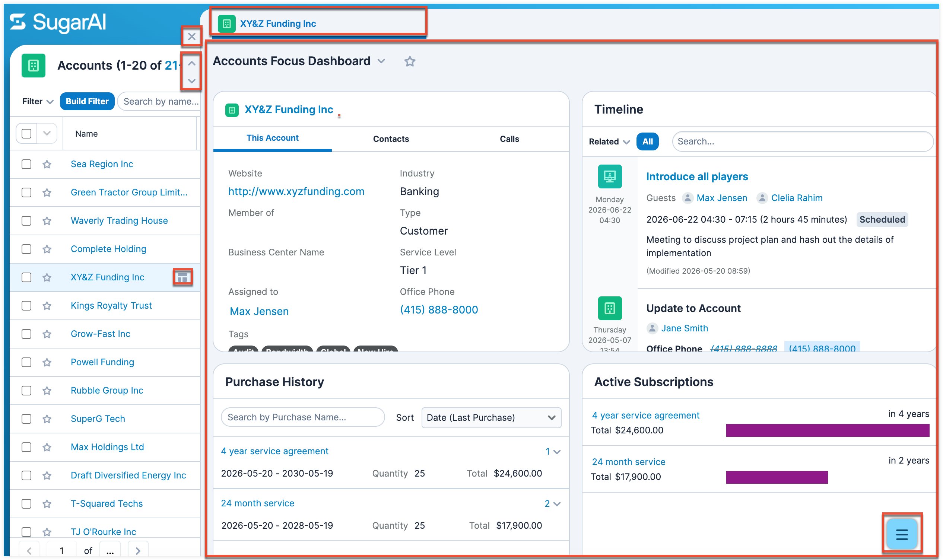Favorite star for Waverly Trading House

pos(47,221)
